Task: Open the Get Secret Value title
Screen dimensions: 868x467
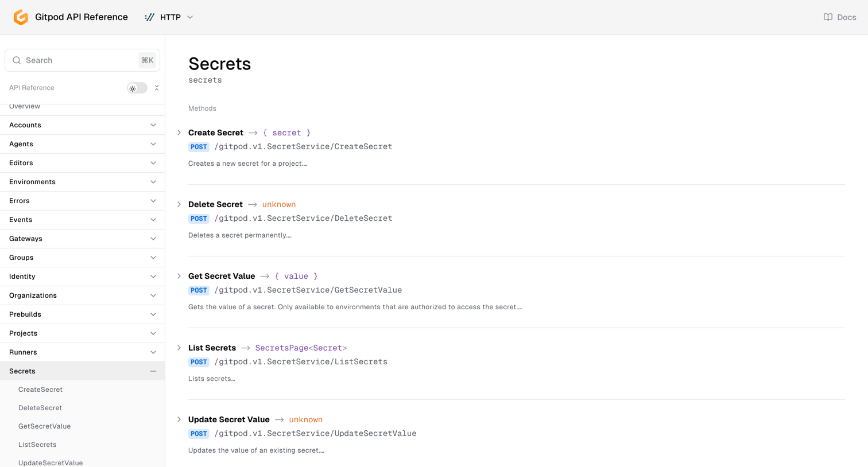Action: tap(222, 276)
